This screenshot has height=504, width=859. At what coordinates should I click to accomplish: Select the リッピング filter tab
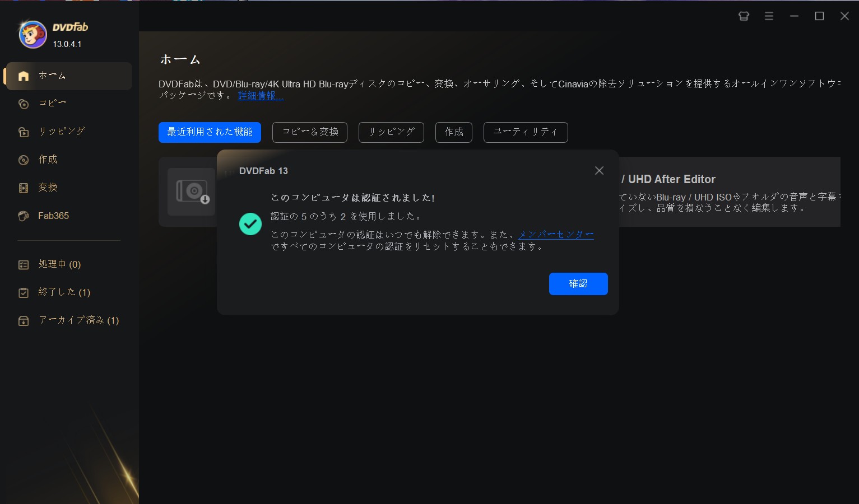tap(391, 132)
